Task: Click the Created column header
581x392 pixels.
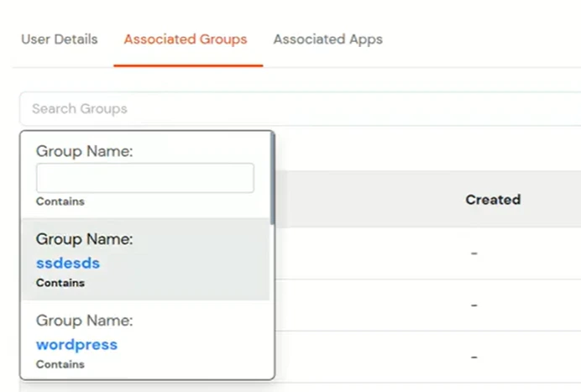Action: pyautogui.click(x=493, y=200)
